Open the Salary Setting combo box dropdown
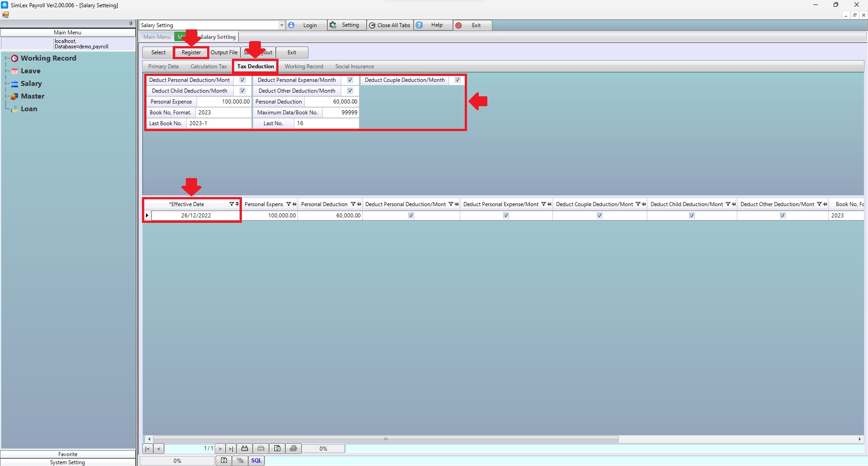The image size is (868, 466). point(281,25)
